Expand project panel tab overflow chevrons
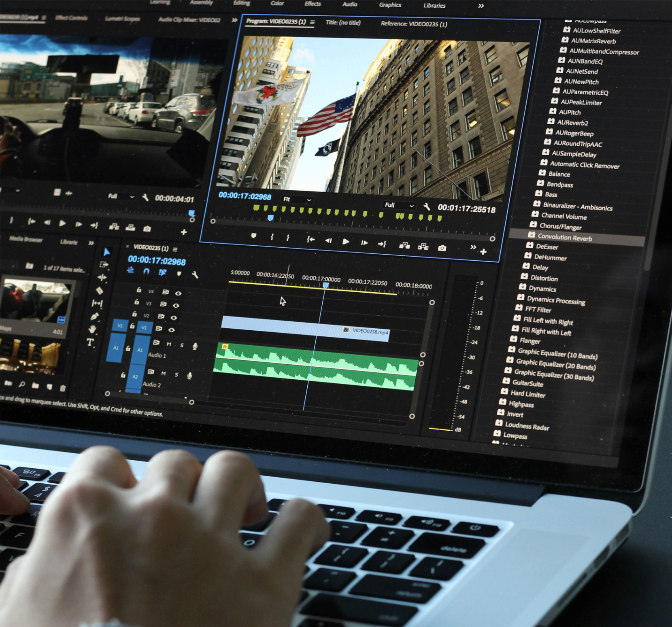 [91, 243]
